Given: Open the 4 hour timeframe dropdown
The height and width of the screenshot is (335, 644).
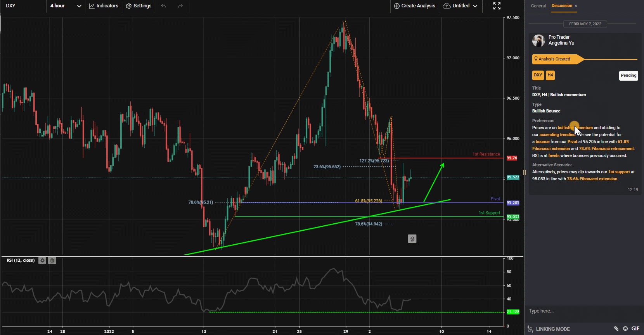Looking at the screenshot, I should pyautogui.click(x=66, y=6).
